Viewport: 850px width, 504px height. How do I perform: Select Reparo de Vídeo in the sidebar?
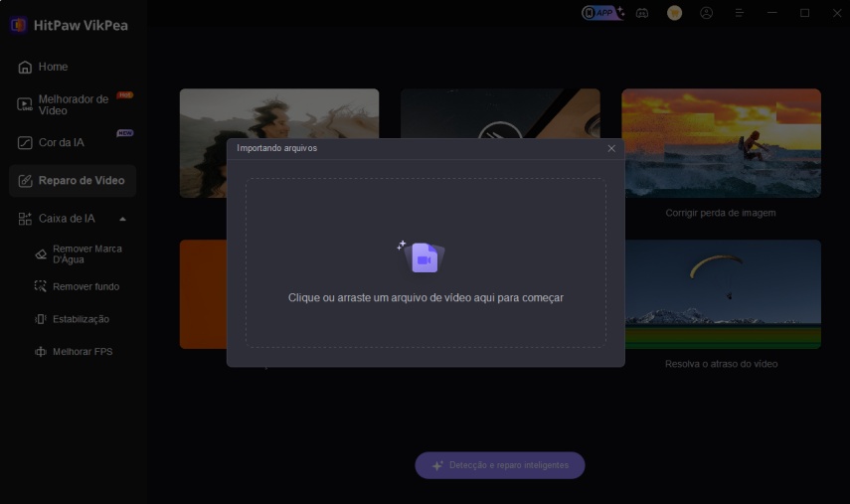click(73, 181)
